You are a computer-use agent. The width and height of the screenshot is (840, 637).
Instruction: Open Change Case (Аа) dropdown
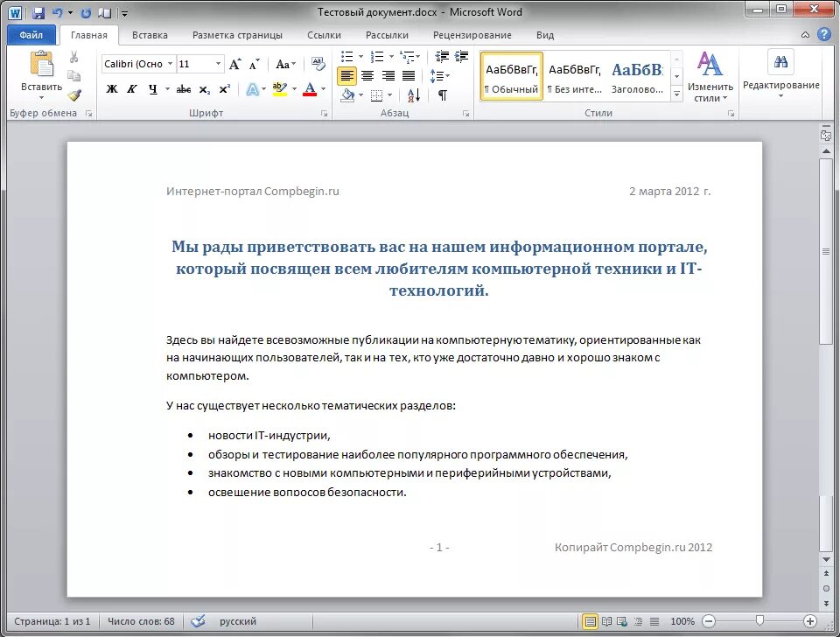click(285, 64)
